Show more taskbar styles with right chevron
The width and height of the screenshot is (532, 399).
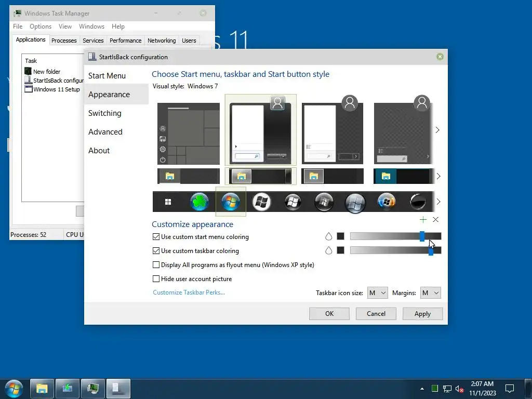438,176
